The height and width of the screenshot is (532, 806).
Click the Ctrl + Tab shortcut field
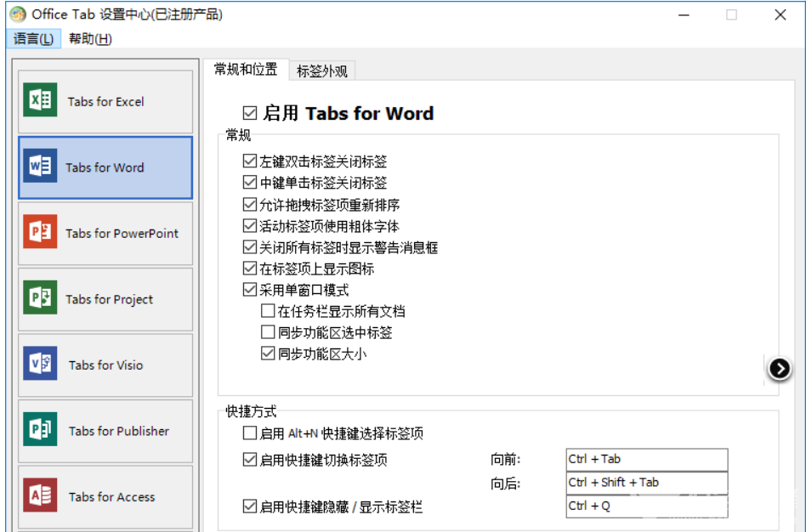(x=646, y=459)
